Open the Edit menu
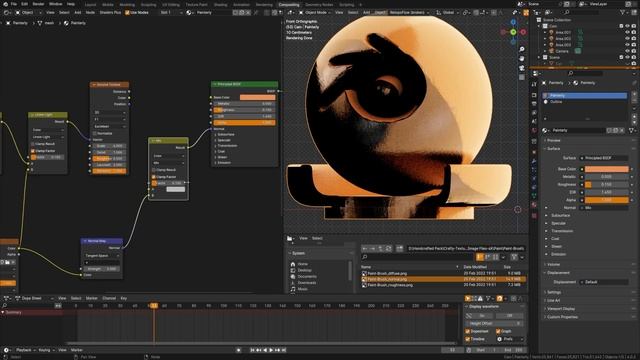The image size is (640, 360). coord(24,4)
